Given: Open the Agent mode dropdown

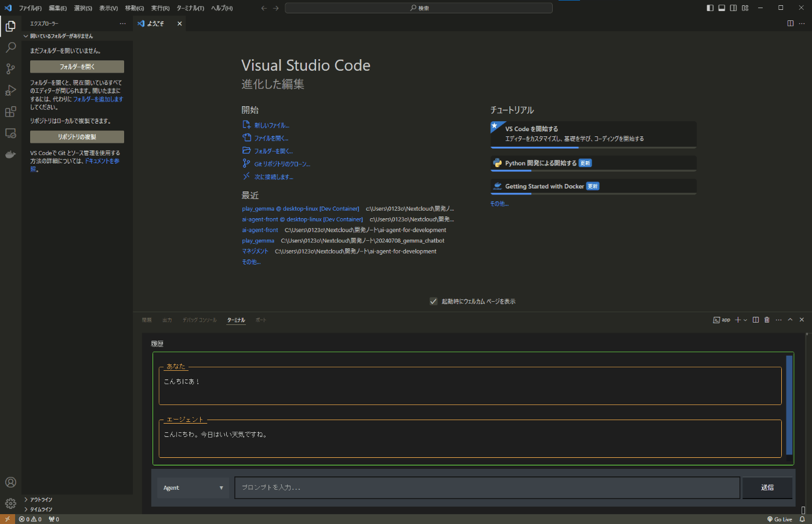Looking at the screenshot, I should coord(193,488).
